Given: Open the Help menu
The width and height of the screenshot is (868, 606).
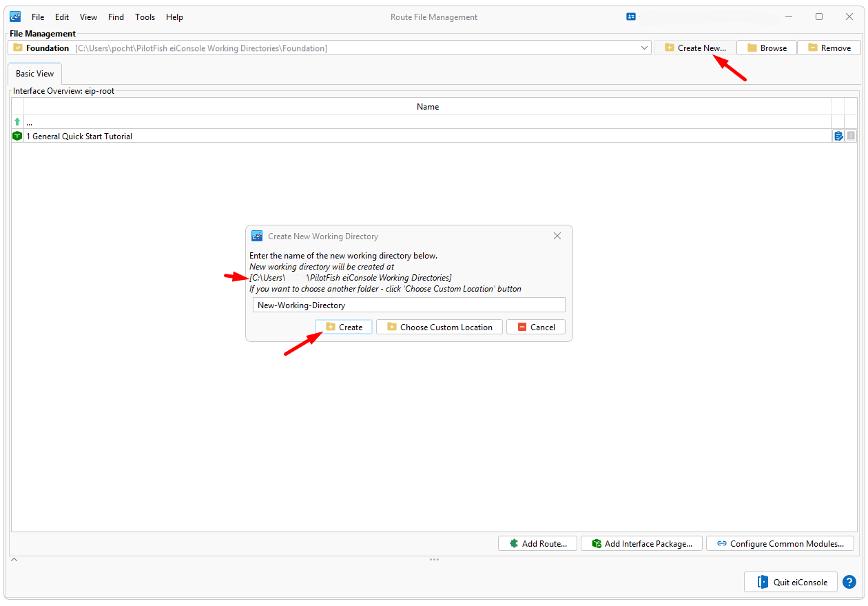Looking at the screenshot, I should pos(174,17).
